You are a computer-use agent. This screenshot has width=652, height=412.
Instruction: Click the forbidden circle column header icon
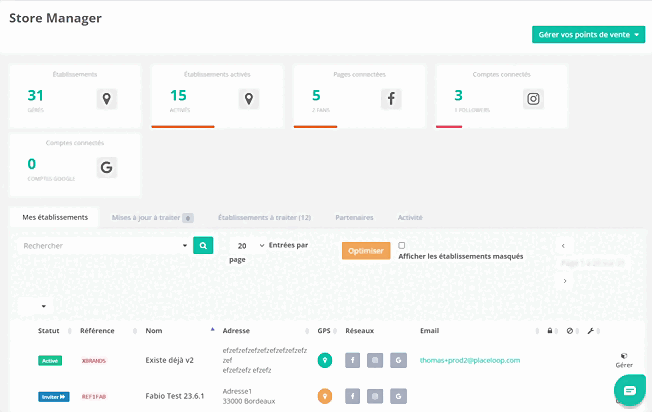[x=570, y=331]
